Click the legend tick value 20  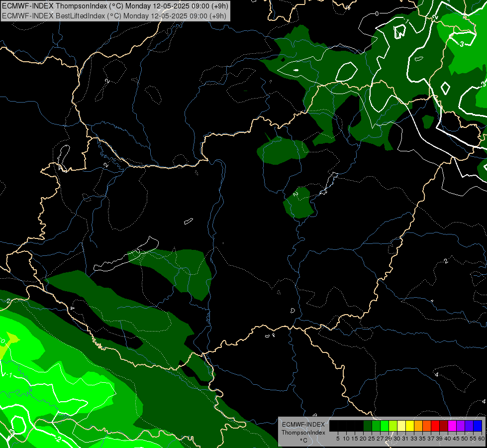click(363, 439)
